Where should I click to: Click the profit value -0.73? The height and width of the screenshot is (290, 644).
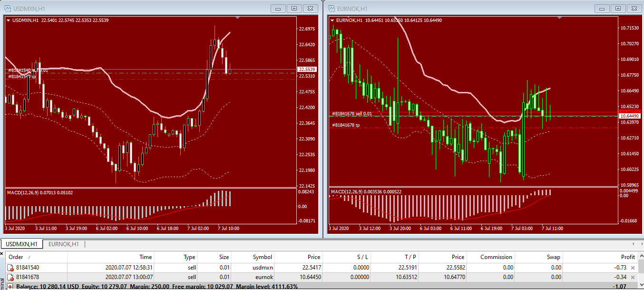(x=619, y=268)
